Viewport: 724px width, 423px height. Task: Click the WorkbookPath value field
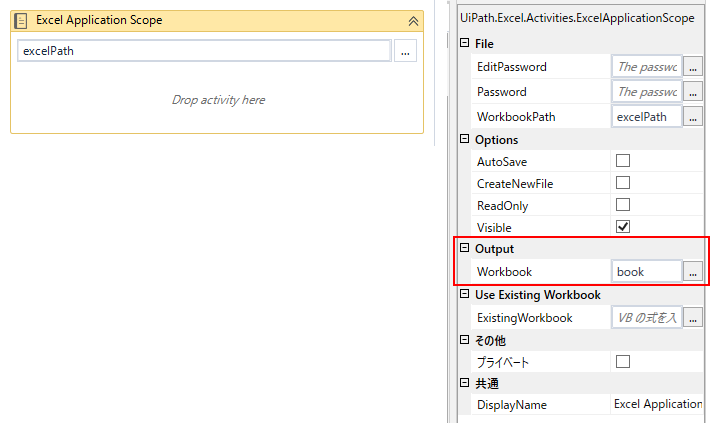click(646, 117)
